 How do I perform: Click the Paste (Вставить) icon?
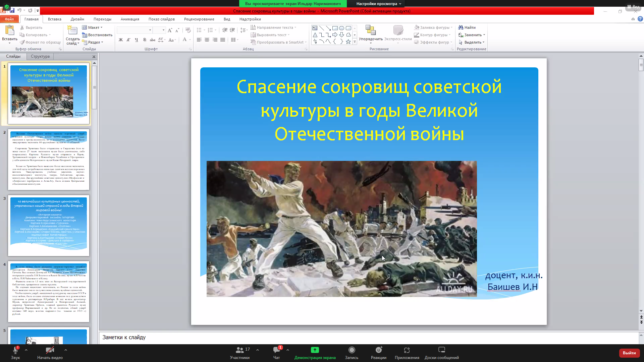point(9,31)
